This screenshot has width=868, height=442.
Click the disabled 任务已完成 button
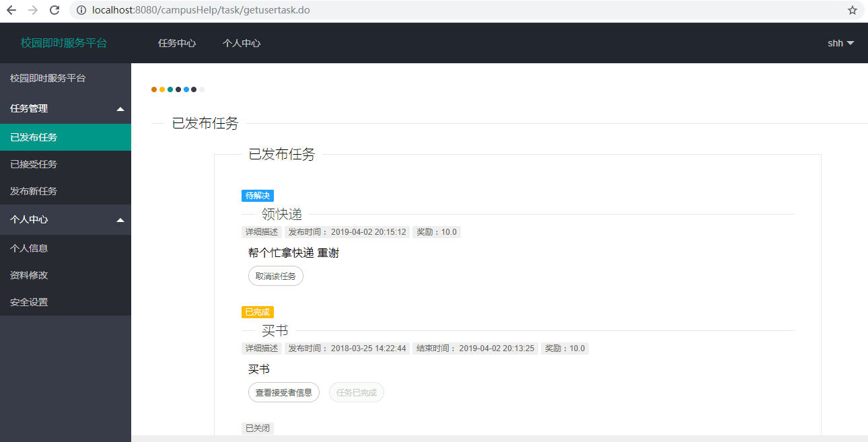[x=357, y=392]
